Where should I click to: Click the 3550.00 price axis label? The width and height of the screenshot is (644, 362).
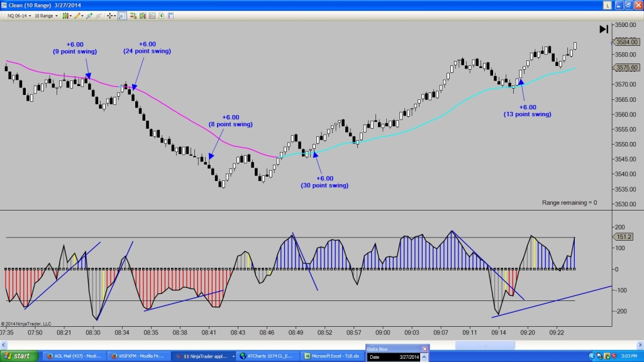625,144
